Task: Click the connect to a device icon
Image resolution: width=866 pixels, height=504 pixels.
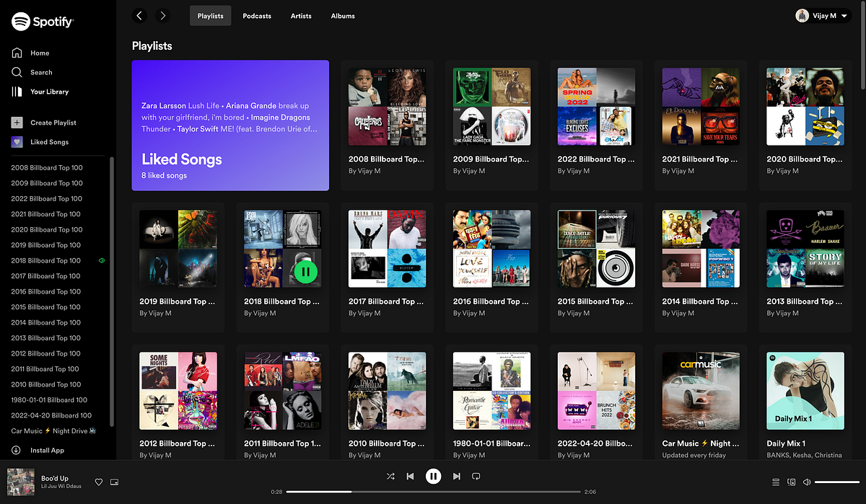Action: point(791,482)
